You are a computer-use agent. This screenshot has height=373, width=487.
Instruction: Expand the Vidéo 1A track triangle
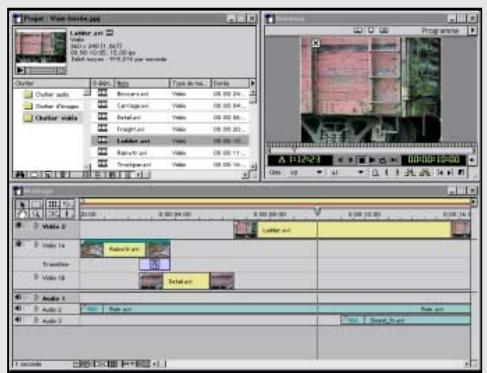point(36,245)
